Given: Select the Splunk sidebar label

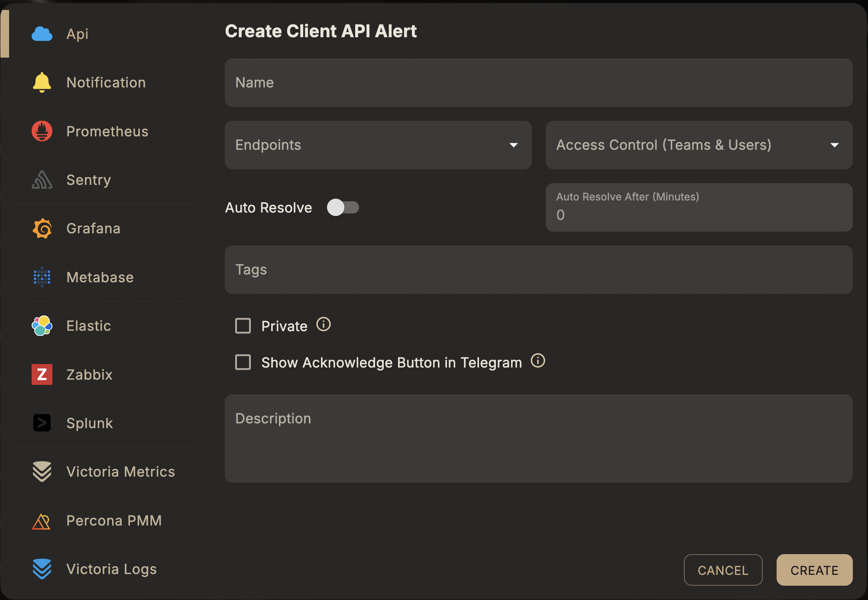Looking at the screenshot, I should [x=90, y=423].
